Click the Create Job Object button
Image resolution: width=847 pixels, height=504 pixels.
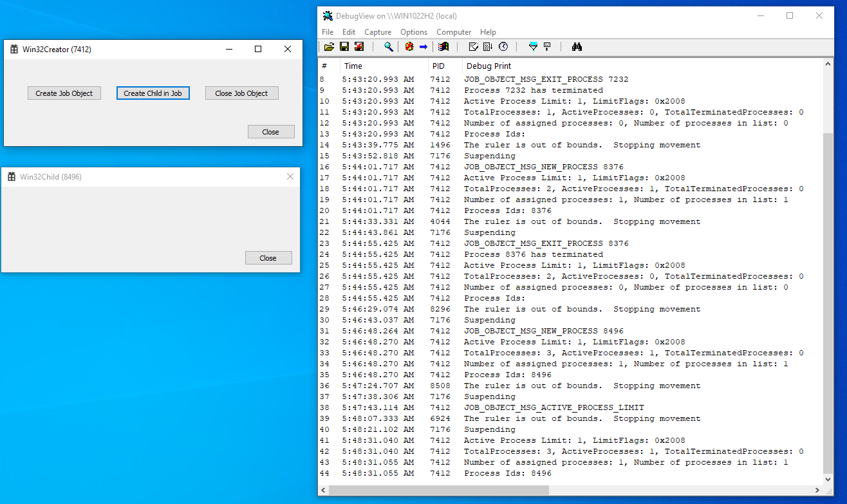tap(64, 93)
